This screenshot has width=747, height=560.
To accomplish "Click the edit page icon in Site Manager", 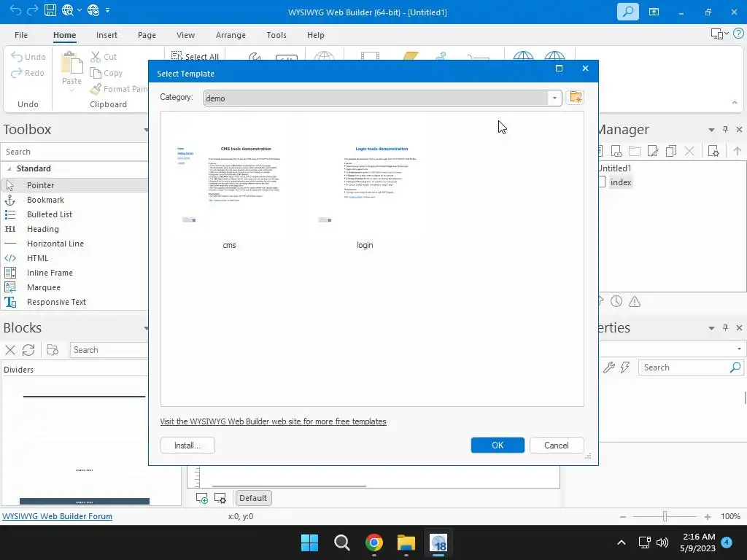I will tap(653, 152).
